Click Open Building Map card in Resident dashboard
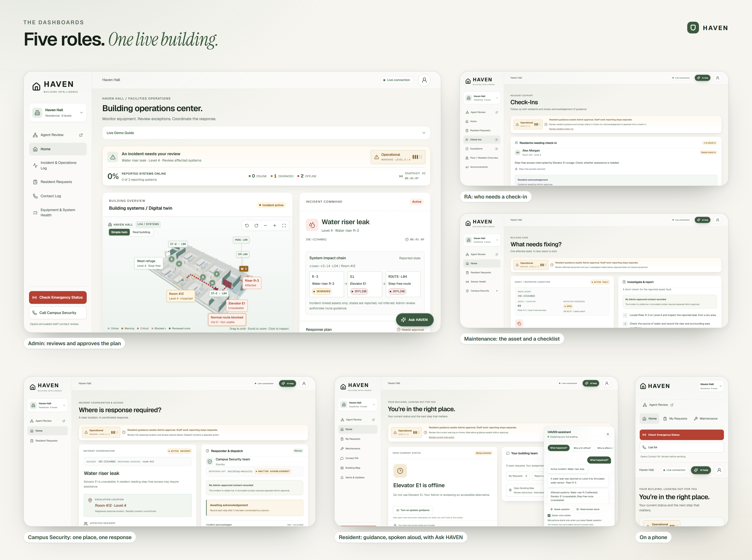The width and height of the screenshot is (752, 560). [x=525, y=490]
